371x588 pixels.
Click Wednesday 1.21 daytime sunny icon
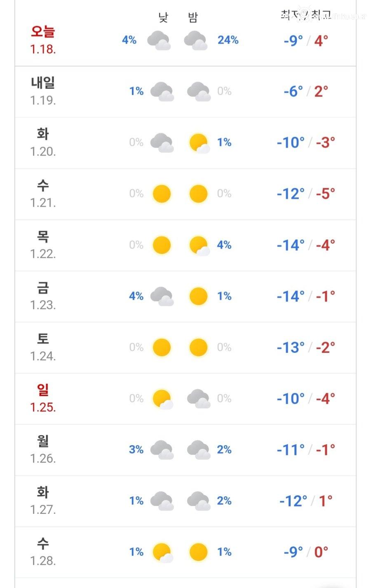[x=162, y=194]
